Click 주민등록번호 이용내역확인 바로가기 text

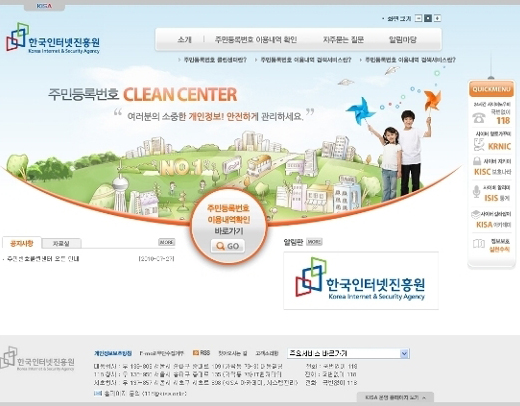(229, 219)
